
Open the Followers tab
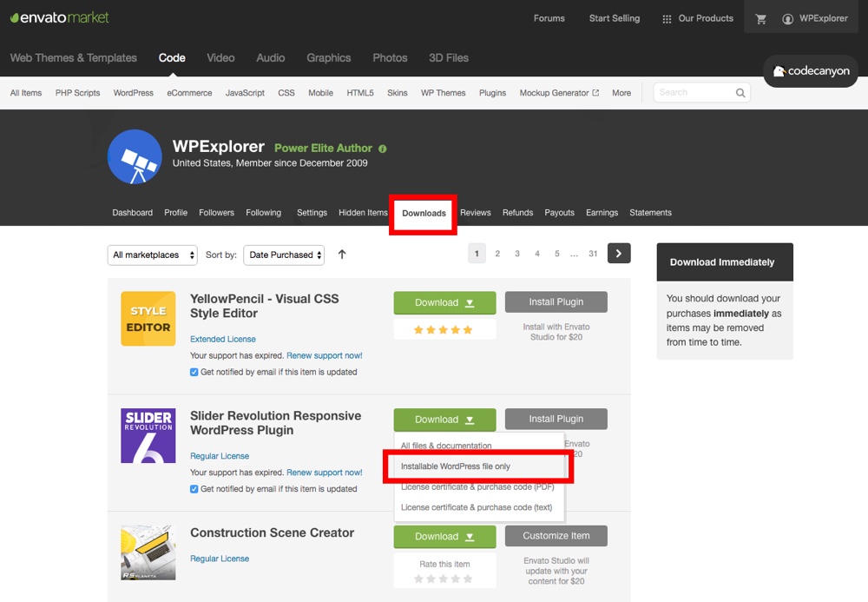click(216, 213)
